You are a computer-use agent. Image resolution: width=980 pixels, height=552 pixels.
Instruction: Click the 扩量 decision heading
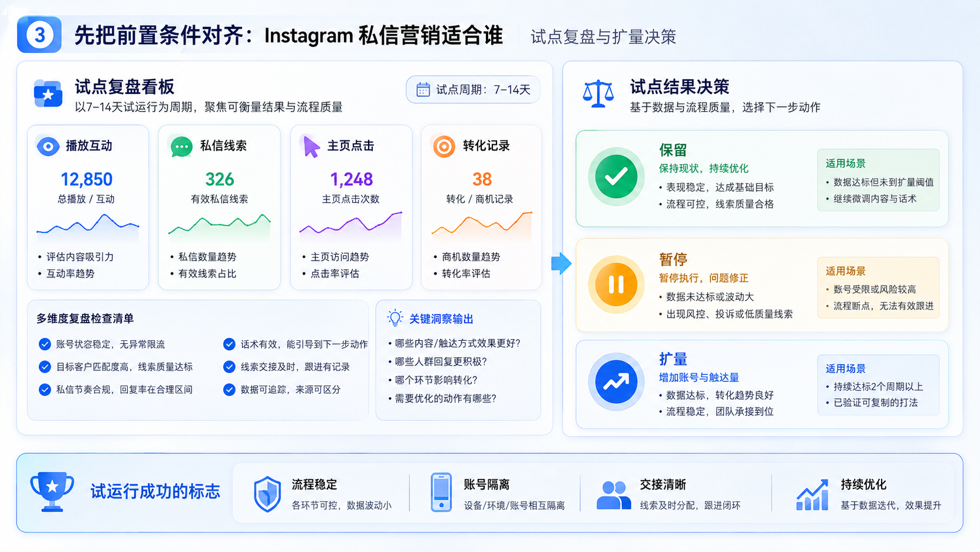point(673,359)
